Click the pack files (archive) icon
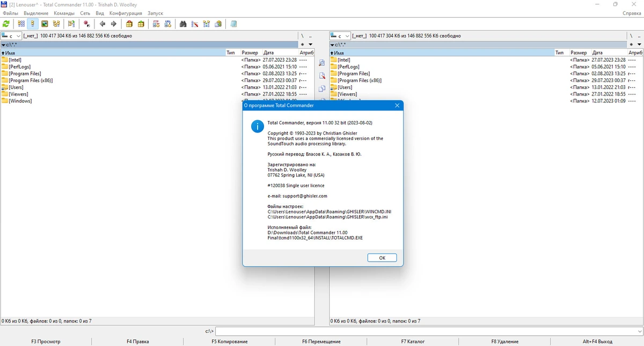This screenshot has height=346, width=644. pyautogui.click(x=129, y=24)
